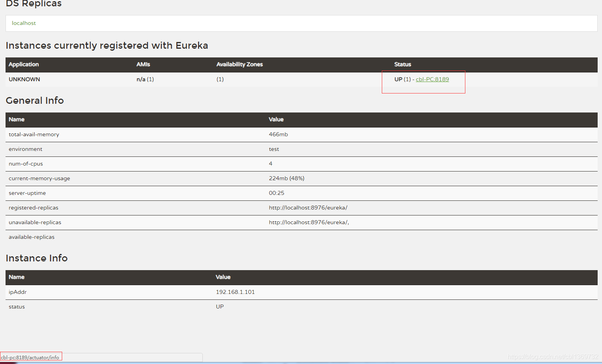Click the Availability Zones column header

click(x=239, y=65)
